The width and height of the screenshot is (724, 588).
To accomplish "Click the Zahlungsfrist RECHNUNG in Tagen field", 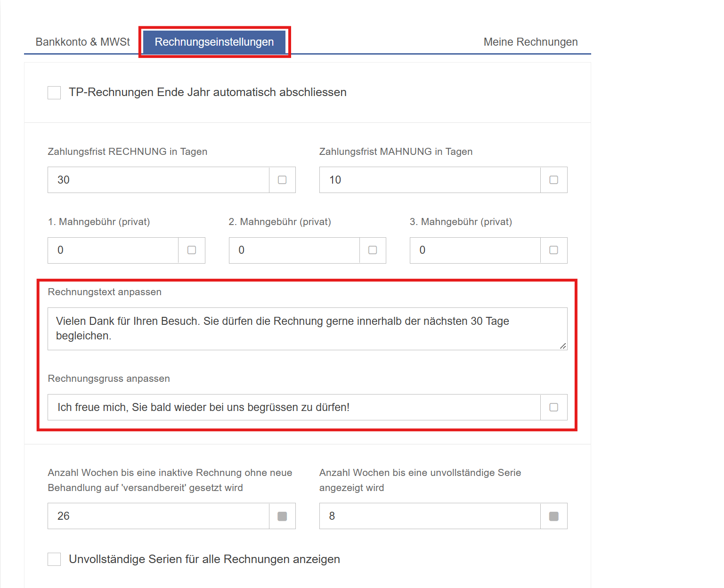I will tap(158, 180).
